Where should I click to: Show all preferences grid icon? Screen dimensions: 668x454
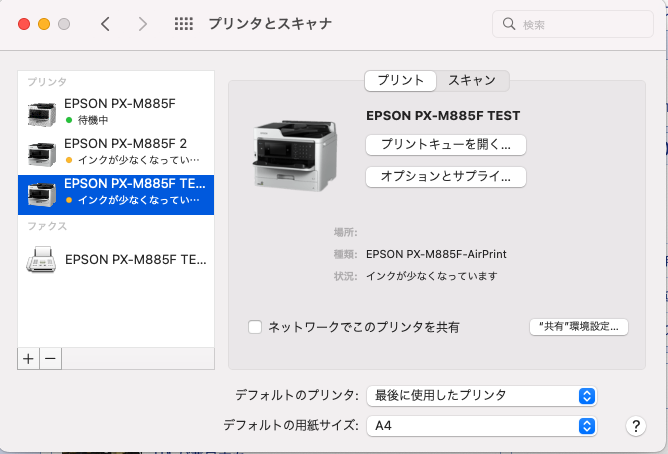click(184, 24)
